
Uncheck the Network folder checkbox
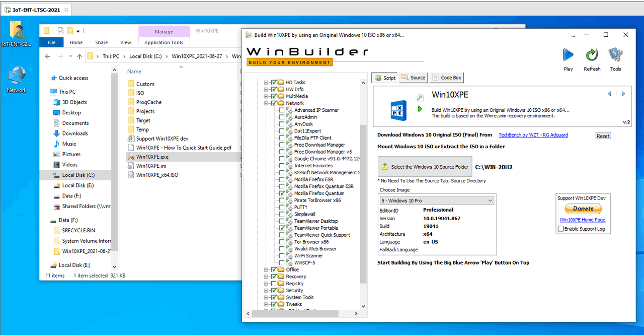click(274, 103)
